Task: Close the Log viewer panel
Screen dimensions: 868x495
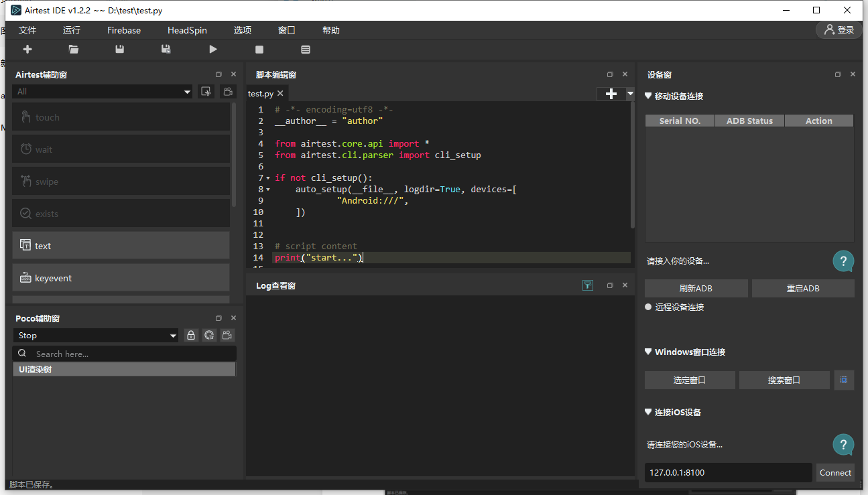Action: 625,285
